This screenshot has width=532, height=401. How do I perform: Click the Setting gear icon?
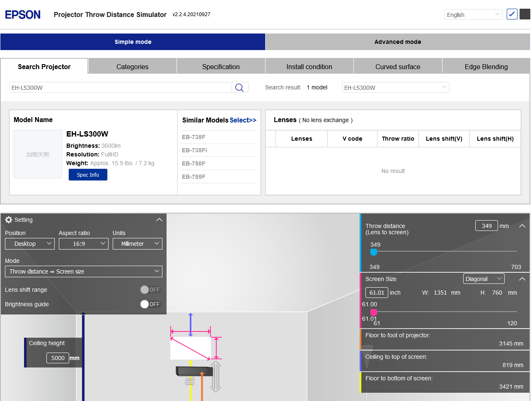tap(9, 220)
